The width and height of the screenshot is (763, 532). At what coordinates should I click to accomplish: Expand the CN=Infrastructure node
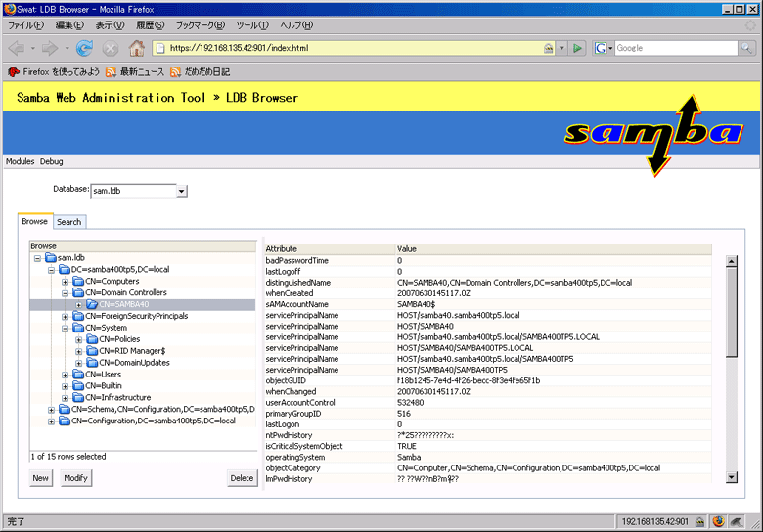[x=65, y=398]
